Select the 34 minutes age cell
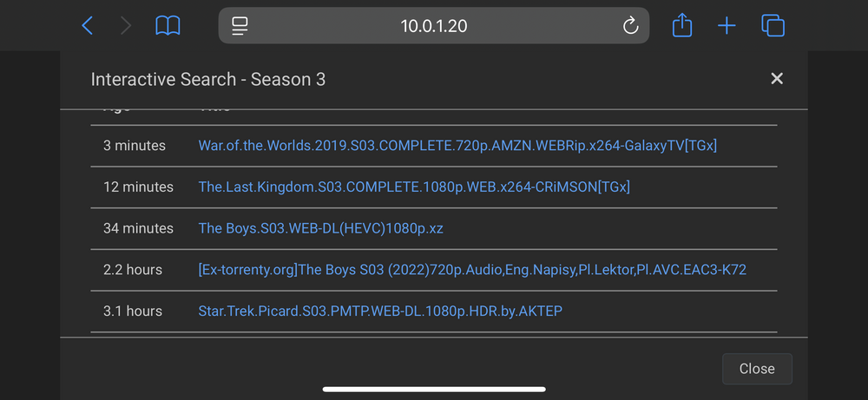 tap(138, 228)
